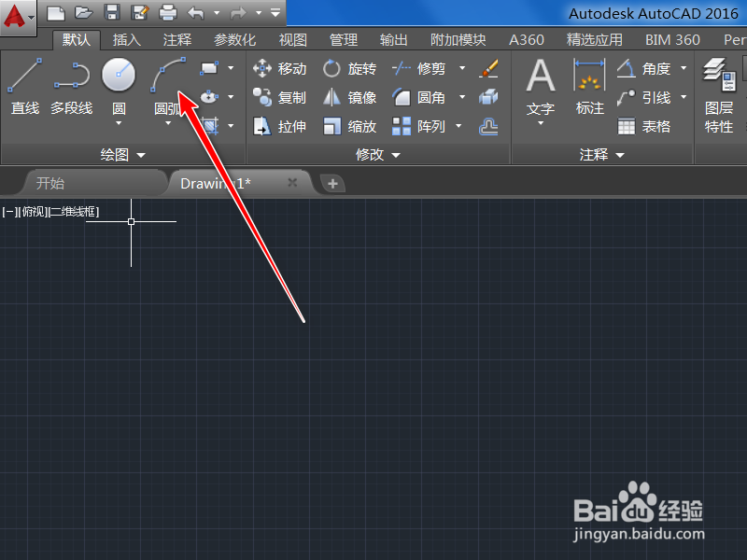747x560 pixels.
Task: Click the Save disk icon
Action: click(x=111, y=13)
